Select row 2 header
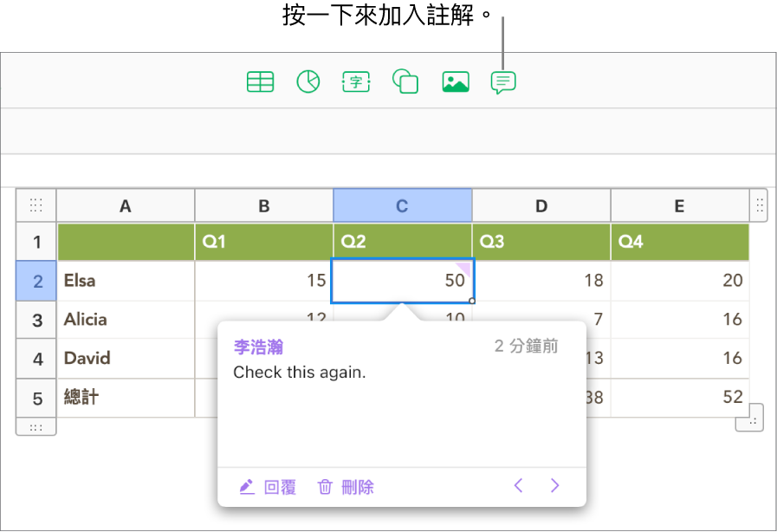Image resolution: width=777 pixels, height=532 pixels. coord(36,281)
